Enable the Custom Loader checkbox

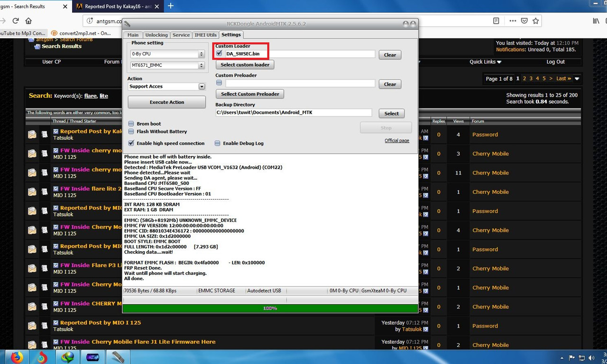[x=219, y=54]
